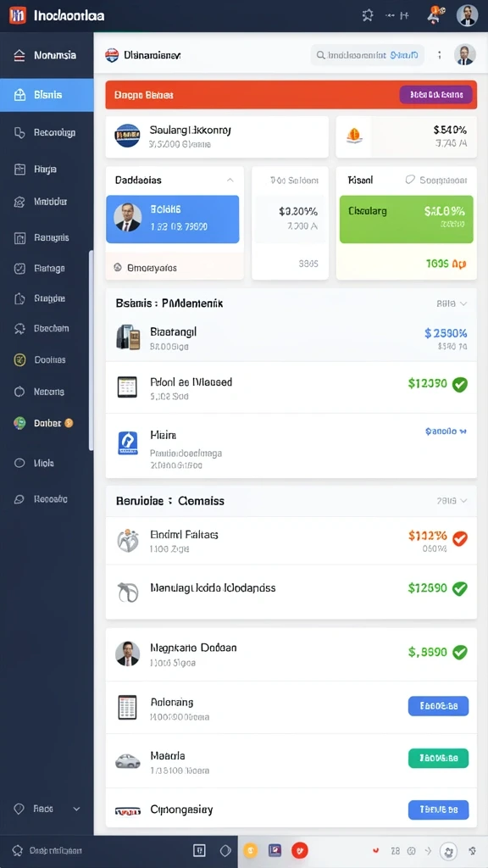Open Reconoirgp in the sidebar

point(47,133)
